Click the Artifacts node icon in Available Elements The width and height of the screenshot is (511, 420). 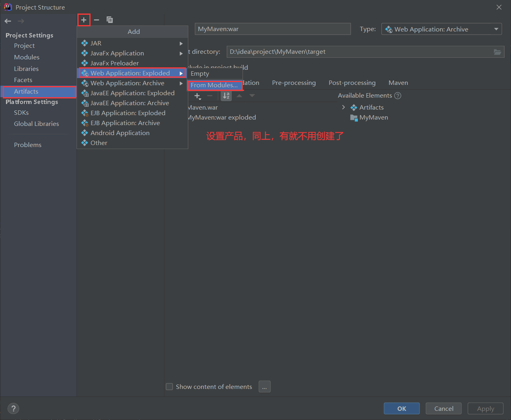[354, 108]
